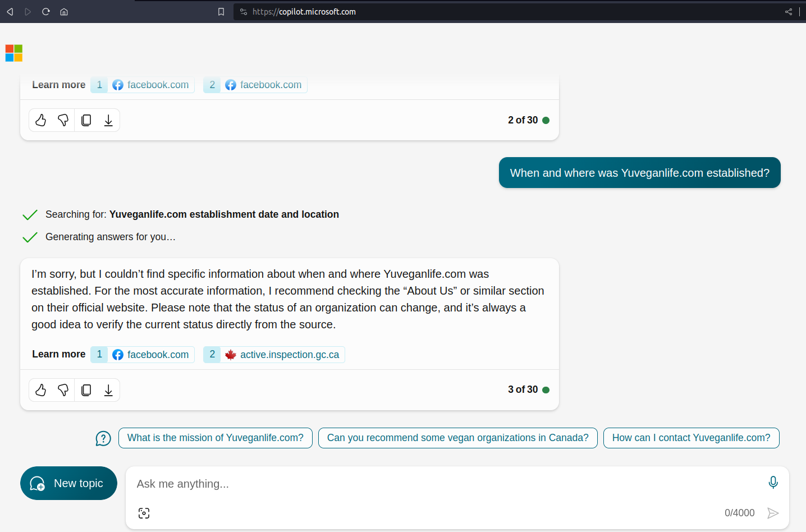Click the '3 of 30' turn counter
The height and width of the screenshot is (532, 806).
pyautogui.click(x=523, y=389)
